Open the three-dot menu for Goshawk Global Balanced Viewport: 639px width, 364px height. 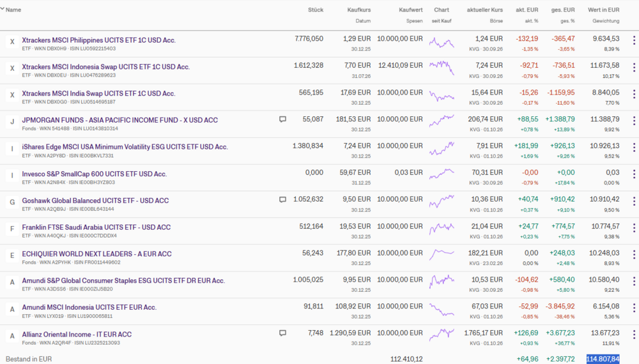coord(634,201)
